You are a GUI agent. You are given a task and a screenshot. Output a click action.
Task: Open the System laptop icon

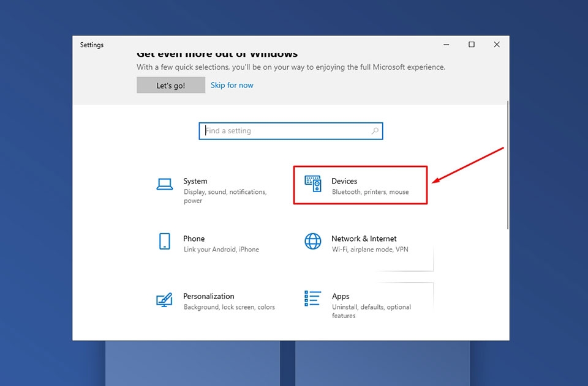165,184
